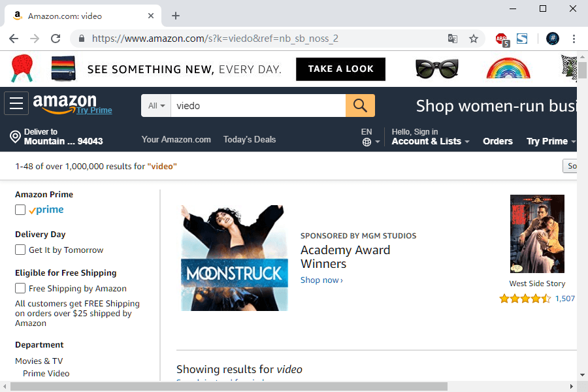This screenshot has width=588, height=392.
Task: Open the Prime Video department link
Action: click(46, 373)
